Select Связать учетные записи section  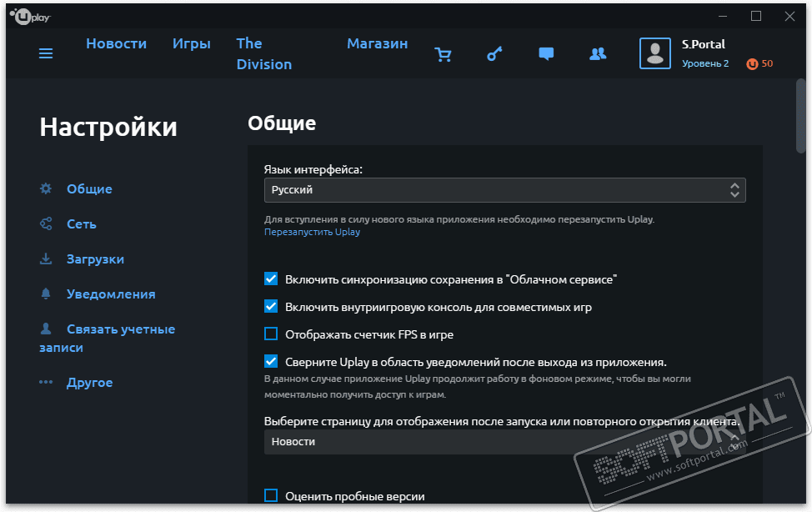(108, 338)
